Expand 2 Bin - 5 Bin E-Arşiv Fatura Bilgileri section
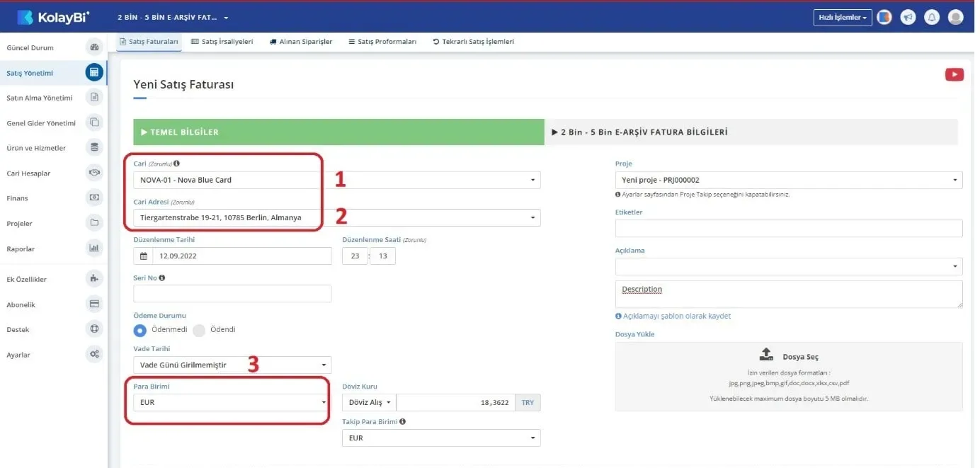 coord(751,132)
